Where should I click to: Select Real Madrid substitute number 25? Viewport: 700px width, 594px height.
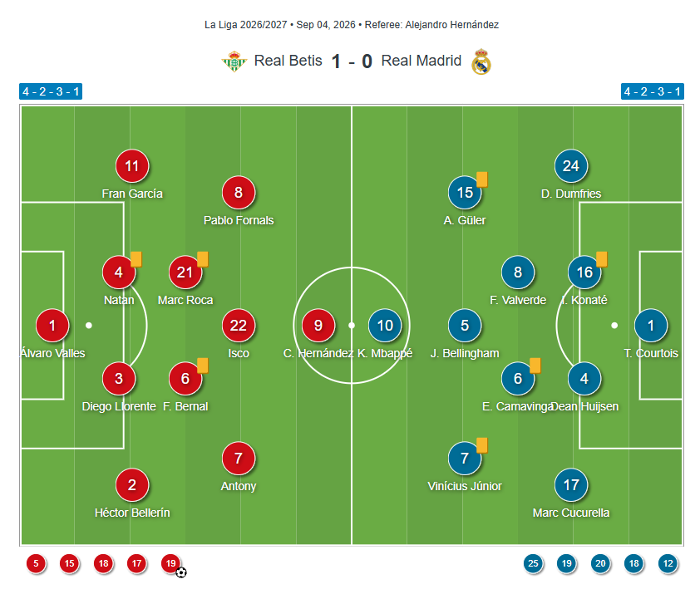pyautogui.click(x=533, y=563)
